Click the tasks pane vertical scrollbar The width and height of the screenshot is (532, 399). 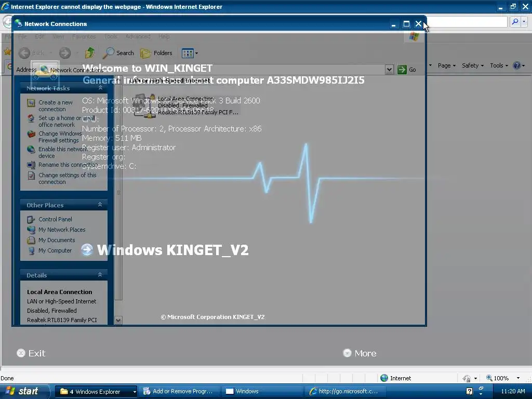[118, 192]
